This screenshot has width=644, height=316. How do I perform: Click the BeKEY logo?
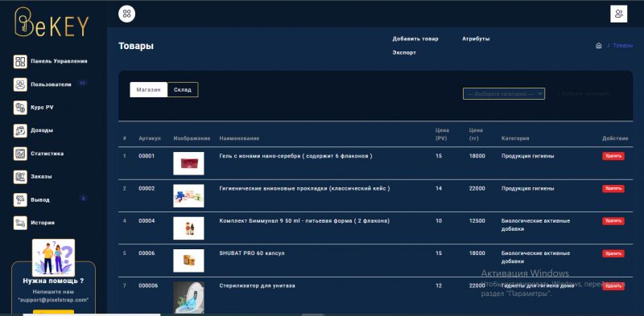[52, 23]
